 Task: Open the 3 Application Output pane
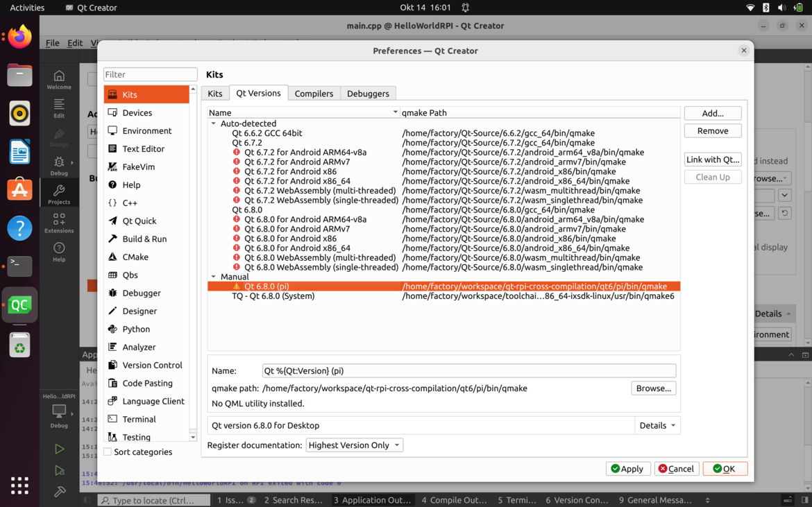coord(372,500)
